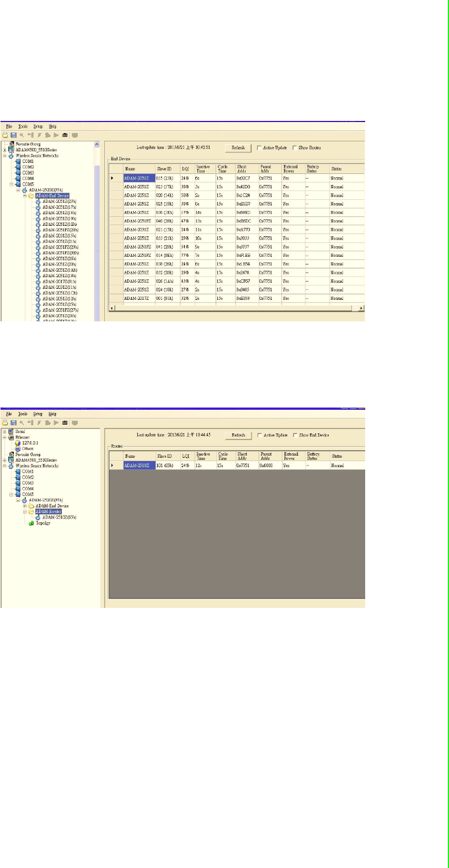The height and width of the screenshot is (868, 449).
Task: Enable Active Update in the Router window
Action: click(x=259, y=435)
